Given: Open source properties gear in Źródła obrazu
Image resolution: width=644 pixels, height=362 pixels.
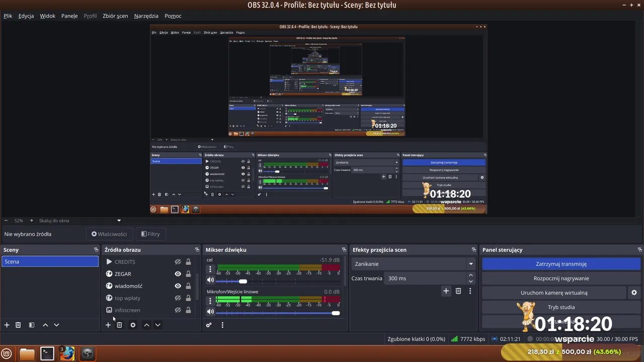Looking at the screenshot, I should 133,325.
